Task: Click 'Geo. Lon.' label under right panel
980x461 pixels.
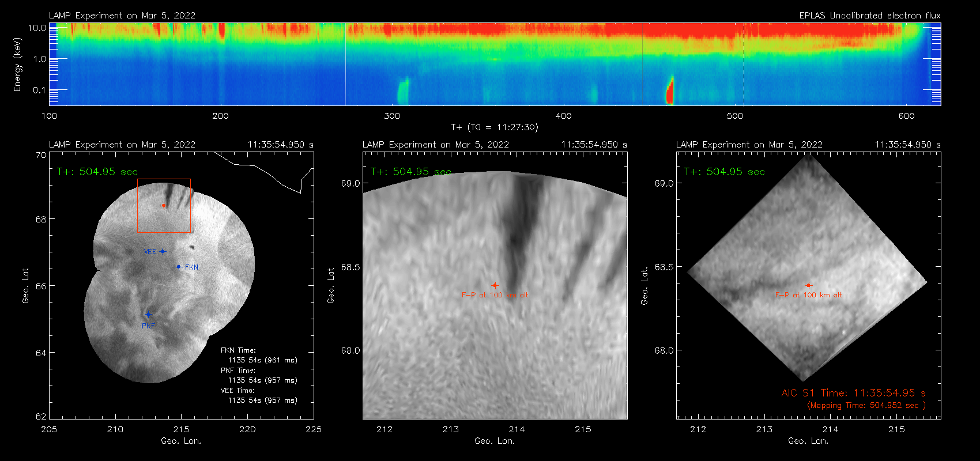Action: coord(808,441)
